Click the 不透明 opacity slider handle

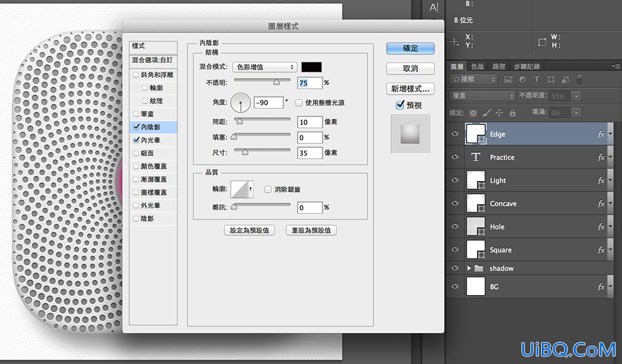point(276,82)
